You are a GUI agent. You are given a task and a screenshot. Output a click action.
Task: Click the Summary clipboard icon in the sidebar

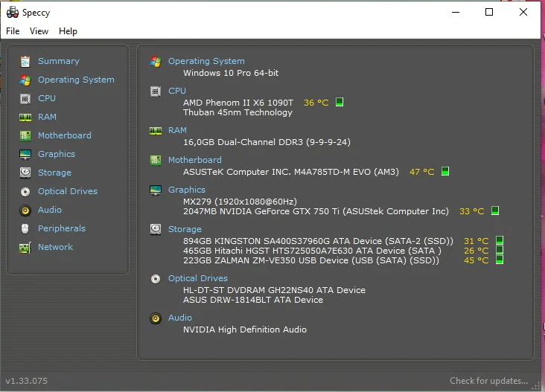pyautogui.click(x=25, y=62)
